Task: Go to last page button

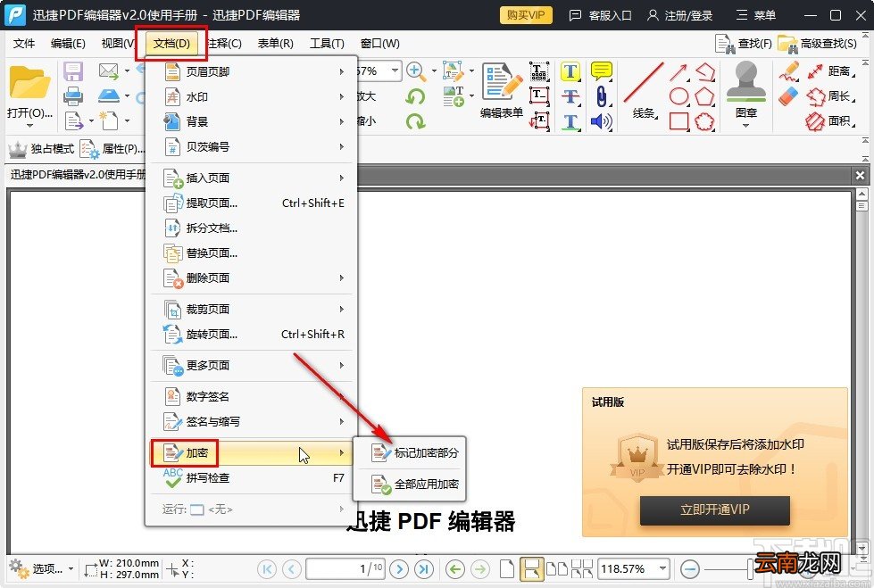Action: pyautogui.click(x=424, y=568)
